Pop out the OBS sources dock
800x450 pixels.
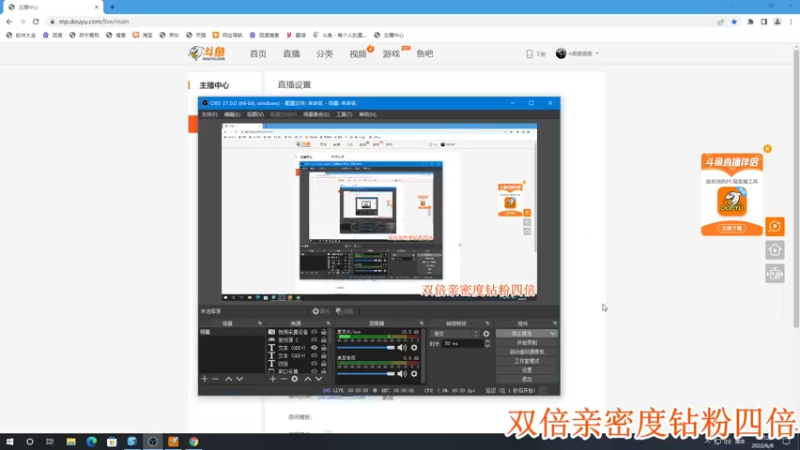point(328,323)
